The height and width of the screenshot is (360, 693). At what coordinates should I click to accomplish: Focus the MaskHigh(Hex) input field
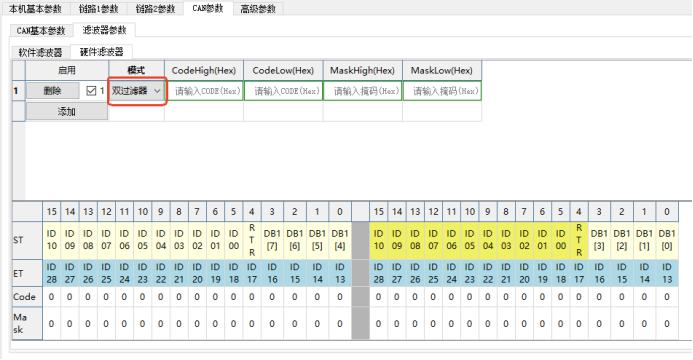tap(362, 91)
